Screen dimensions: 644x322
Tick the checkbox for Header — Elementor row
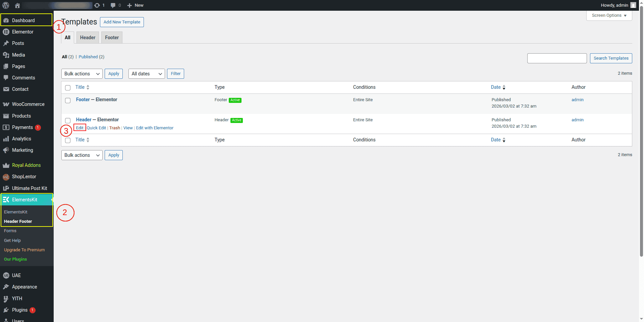pos(68,121)
